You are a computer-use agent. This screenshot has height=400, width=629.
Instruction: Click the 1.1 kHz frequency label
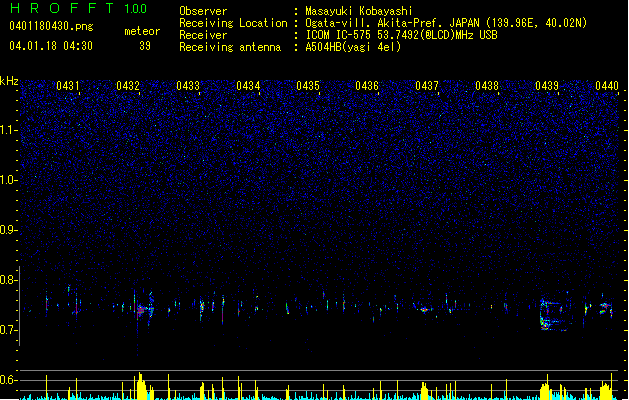pos(8,130)
